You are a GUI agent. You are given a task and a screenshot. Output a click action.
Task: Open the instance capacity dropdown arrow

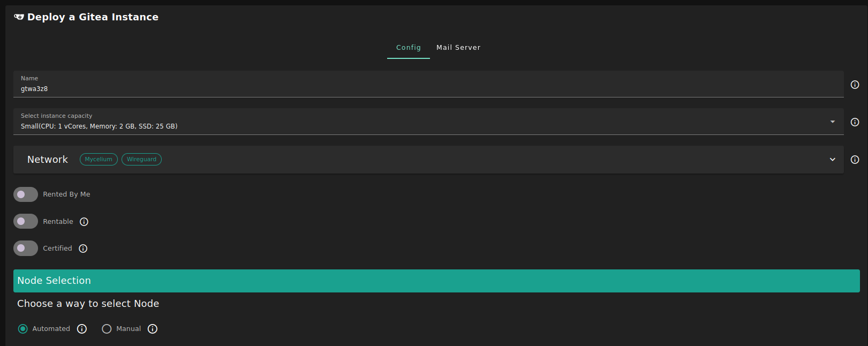[x=832, y=122]
